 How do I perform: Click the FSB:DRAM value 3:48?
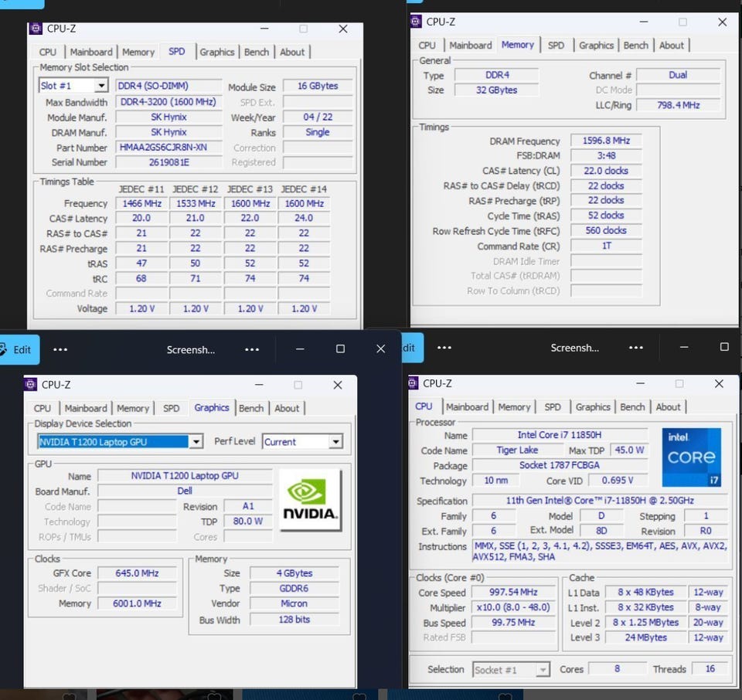[x=606, y=155]
